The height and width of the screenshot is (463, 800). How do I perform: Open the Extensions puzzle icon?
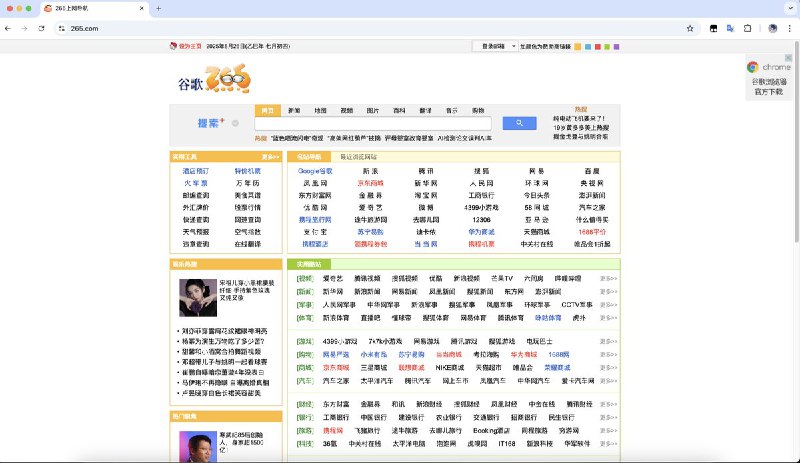click(x=749, y=28)
